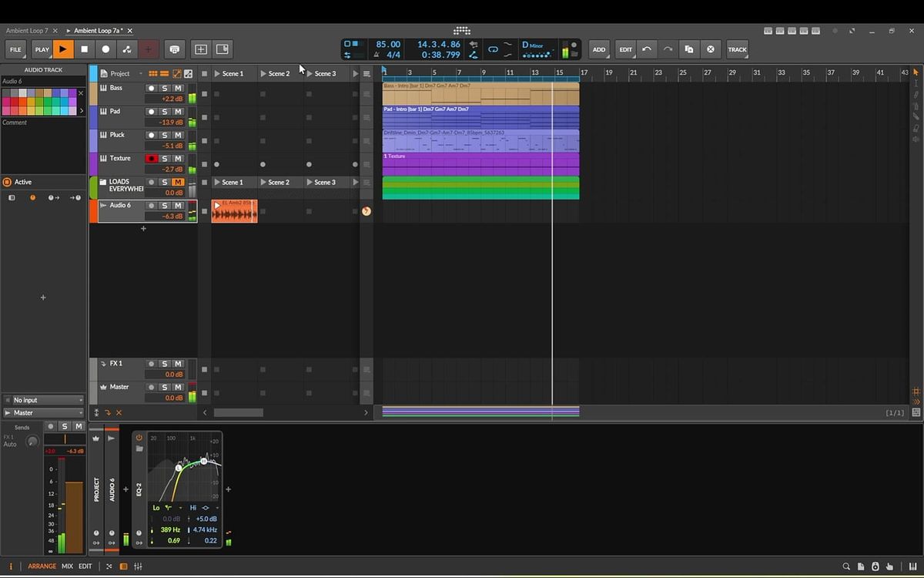Mute the Pad track
The width and height of the screenshot is (924, 578).
178,112
